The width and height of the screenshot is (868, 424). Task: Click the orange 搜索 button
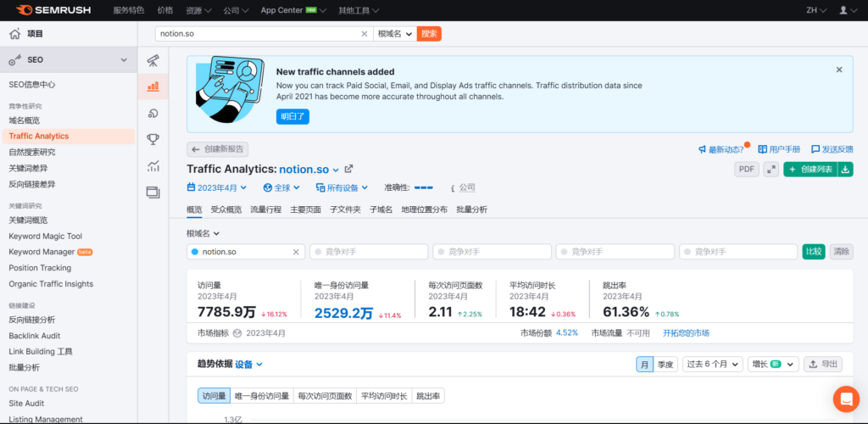429,34
